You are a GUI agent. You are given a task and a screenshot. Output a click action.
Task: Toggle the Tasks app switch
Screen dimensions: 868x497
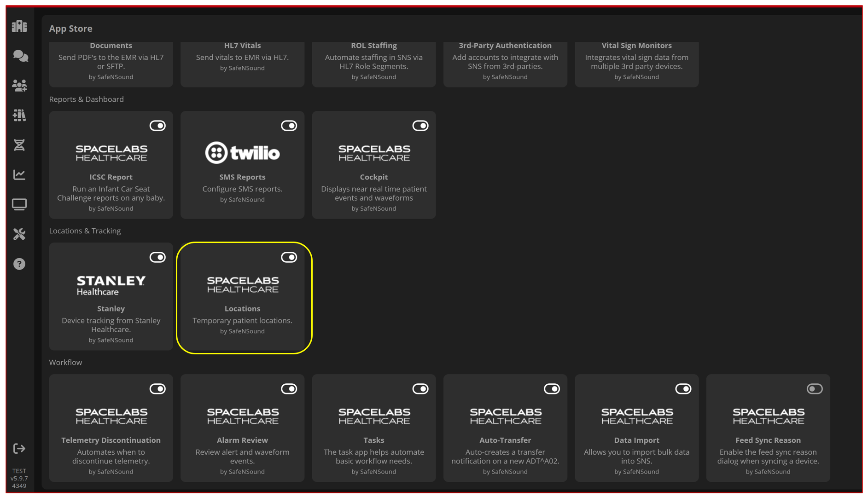coord(420,389)
